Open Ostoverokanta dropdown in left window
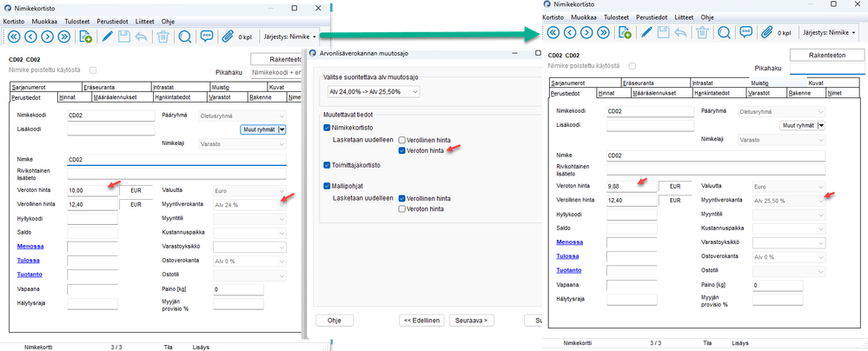Image resolution: width=868 pixels, height=351 pixels. tap(249, 260)
